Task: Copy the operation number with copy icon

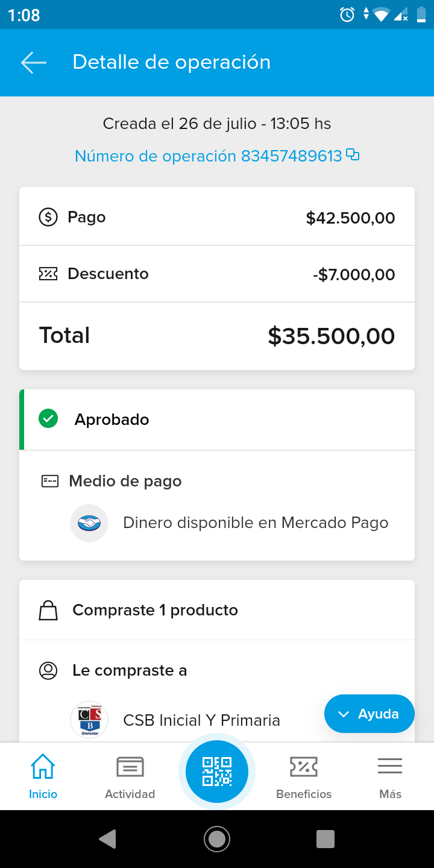Action: coord(353,156)
